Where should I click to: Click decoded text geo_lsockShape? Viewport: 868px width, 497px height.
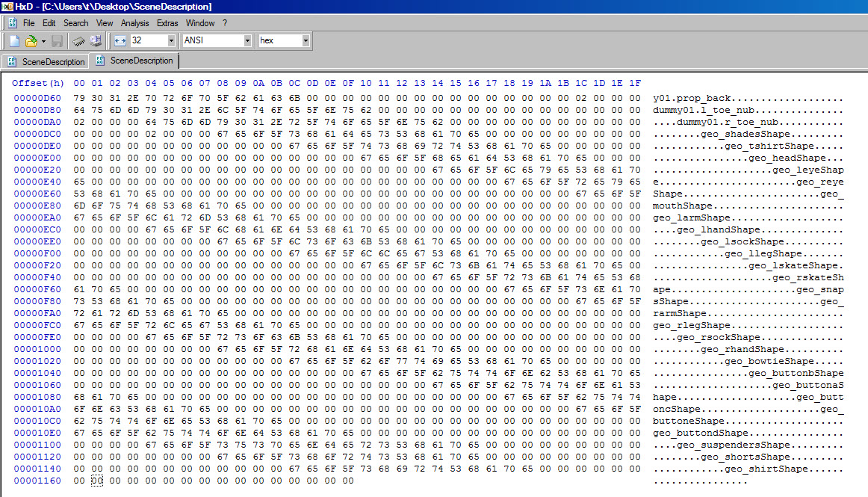click(743, 241)
